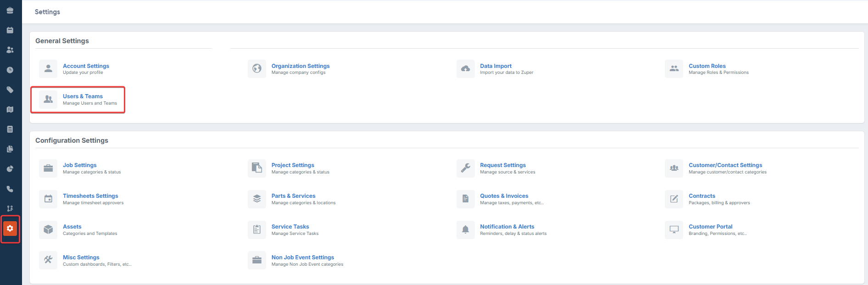Click the Data Import cloud icon
This screenshot has width=868, height=285.
465,69
